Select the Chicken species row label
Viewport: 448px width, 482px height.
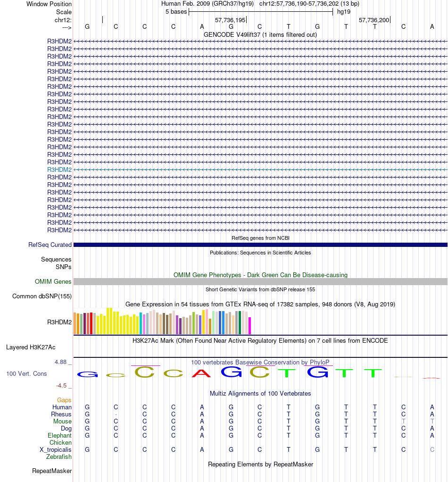[x=60, y=443]
